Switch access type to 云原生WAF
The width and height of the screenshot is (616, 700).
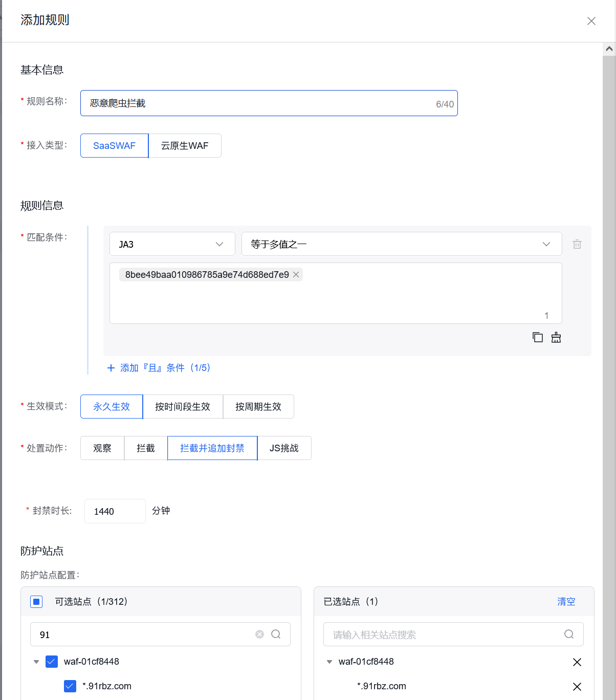tap(185, 145)
